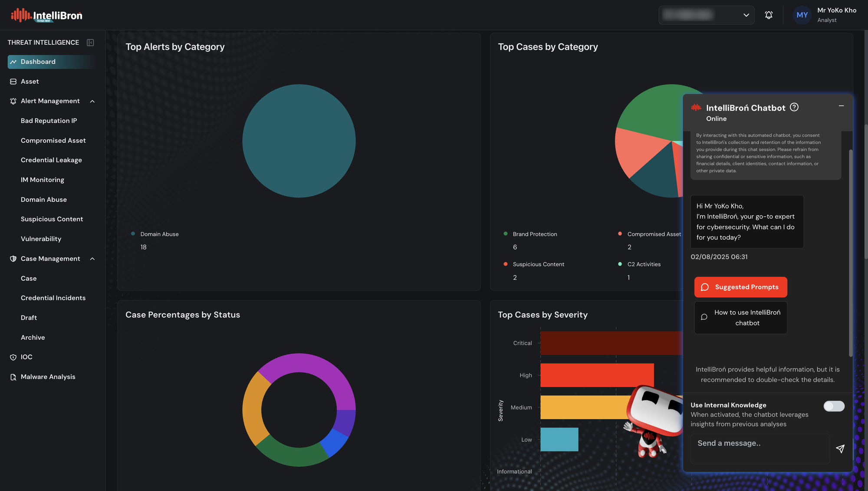
Task: Click the chatbot panel scrollbar
Action: pyautogui.click(x=851, y=253)
